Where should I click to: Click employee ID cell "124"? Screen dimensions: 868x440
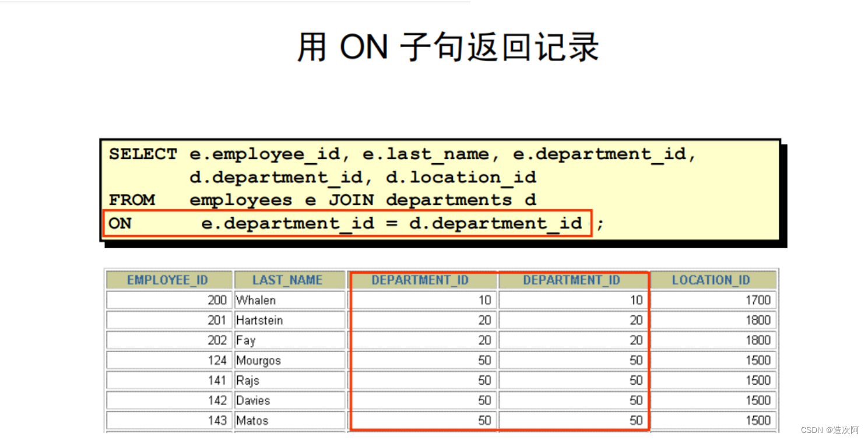coord(168,360)
